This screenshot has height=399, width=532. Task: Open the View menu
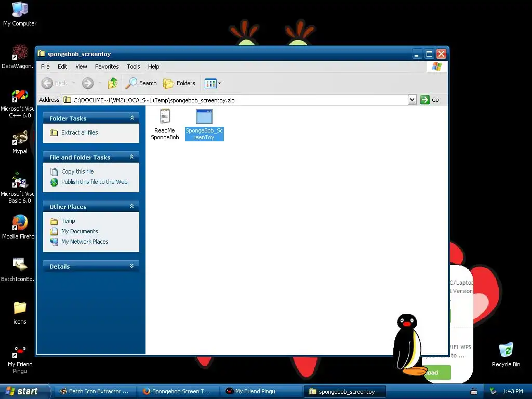click(x=81, y=66)
